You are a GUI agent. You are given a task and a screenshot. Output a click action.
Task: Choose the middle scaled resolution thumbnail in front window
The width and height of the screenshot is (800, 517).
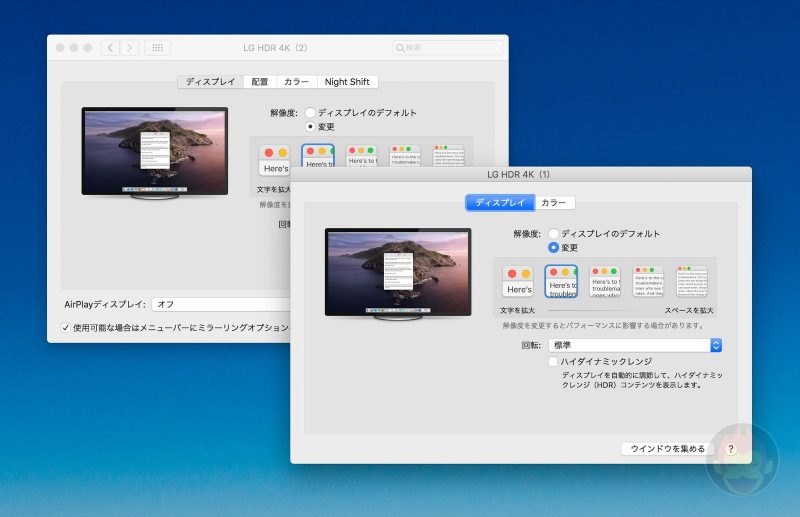click(x=605, y=282)
